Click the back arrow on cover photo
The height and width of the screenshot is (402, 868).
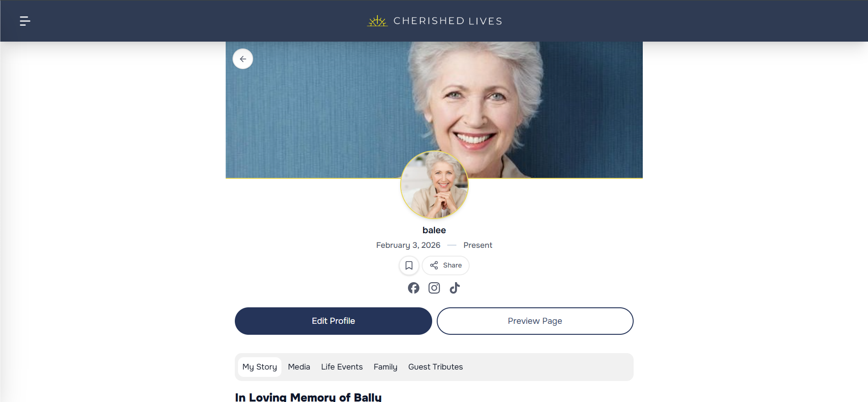[x=243, y=59]
